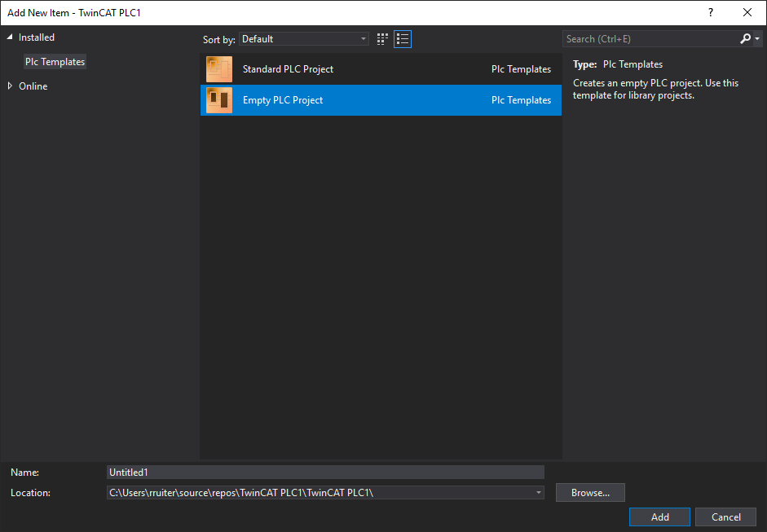Click the help question mark button
Image resolution: width=767 pixels, height=532 pixels.
pos(711,12)
